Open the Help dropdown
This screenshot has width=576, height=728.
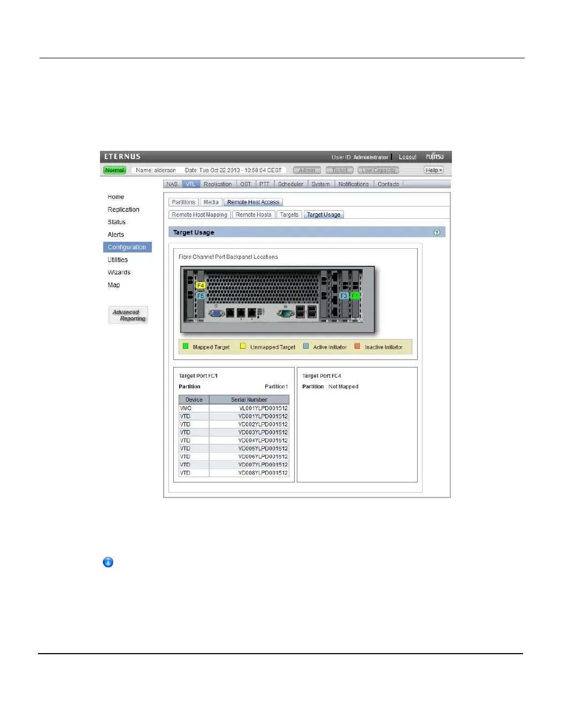tap(434, 170)
